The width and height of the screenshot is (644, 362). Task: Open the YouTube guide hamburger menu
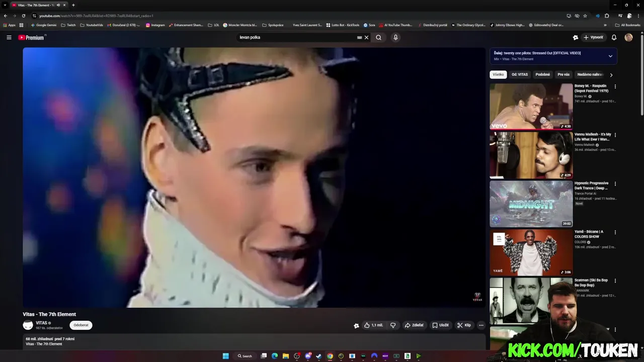[x=9, y=37]
